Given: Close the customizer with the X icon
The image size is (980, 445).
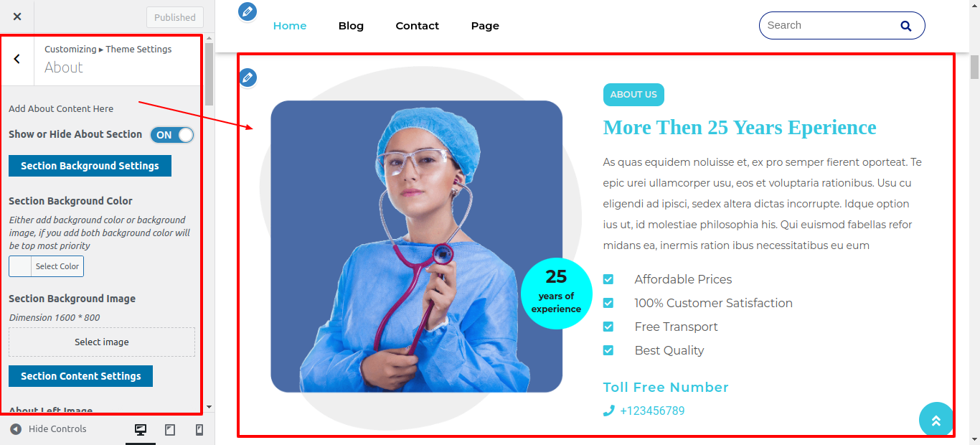Looking at the screenshot, I should 17,17.
